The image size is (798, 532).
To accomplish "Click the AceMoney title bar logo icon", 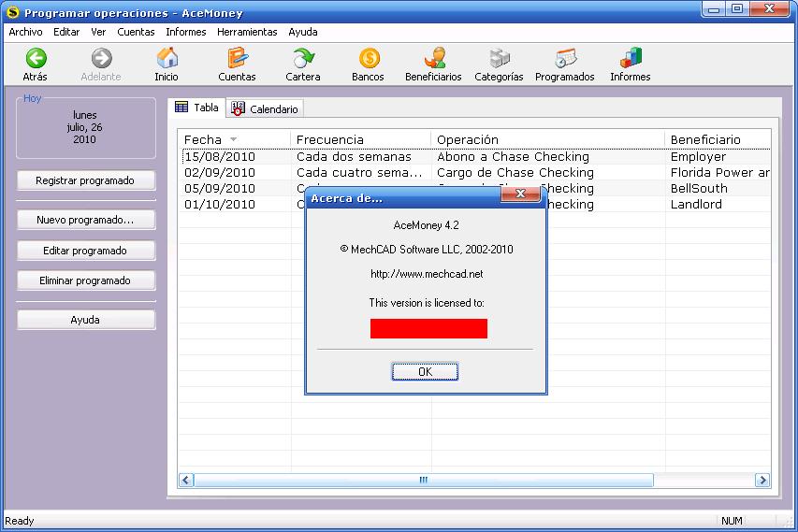I will tap(13, 12).
